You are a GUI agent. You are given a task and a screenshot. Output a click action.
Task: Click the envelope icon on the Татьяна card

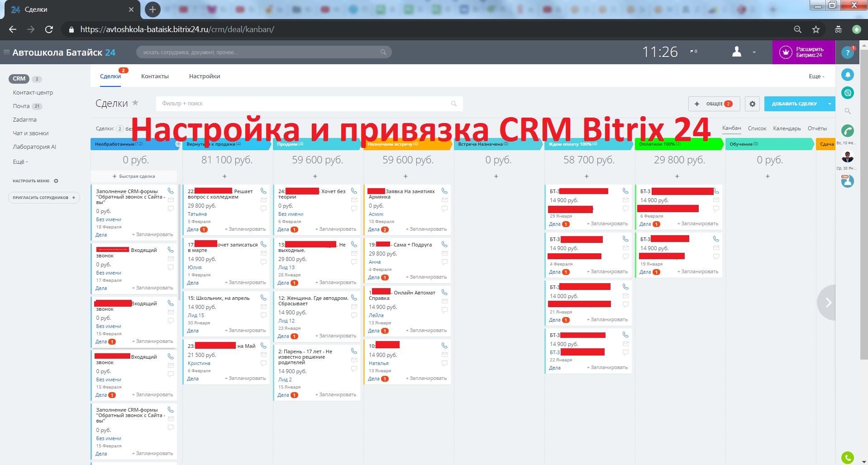pyautogui.click(x=263, y=200)
